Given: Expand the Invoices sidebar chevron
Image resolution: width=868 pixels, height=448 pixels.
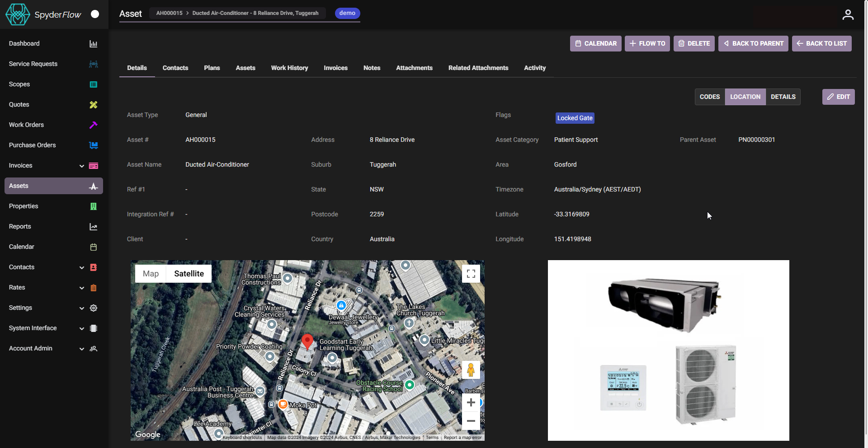Looking at the screenshot, I should point(82,166).
